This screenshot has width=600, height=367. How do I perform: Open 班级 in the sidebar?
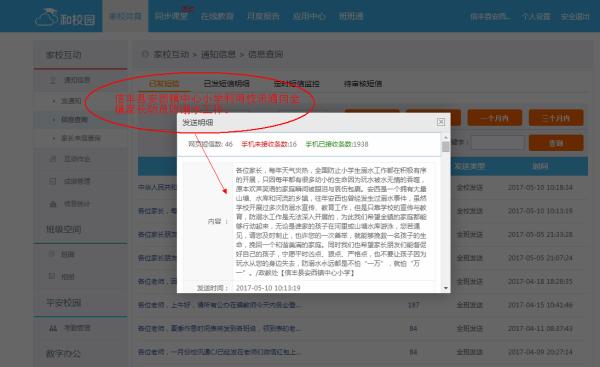68,254
